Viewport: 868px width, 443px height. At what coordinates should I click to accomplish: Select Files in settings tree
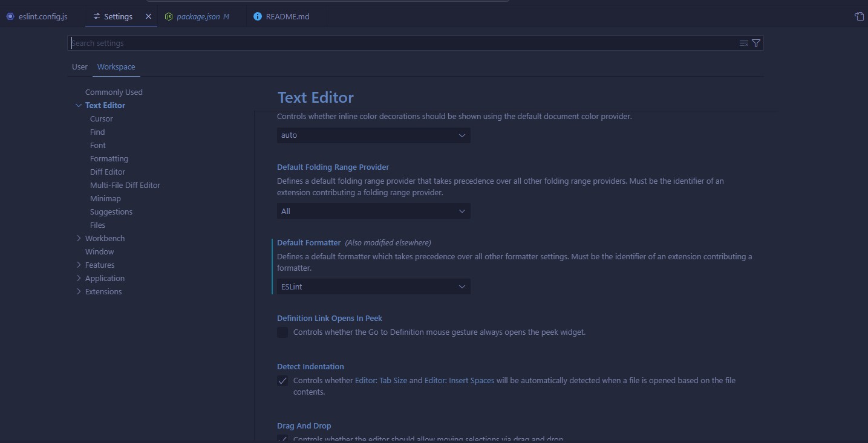[97, 225]
